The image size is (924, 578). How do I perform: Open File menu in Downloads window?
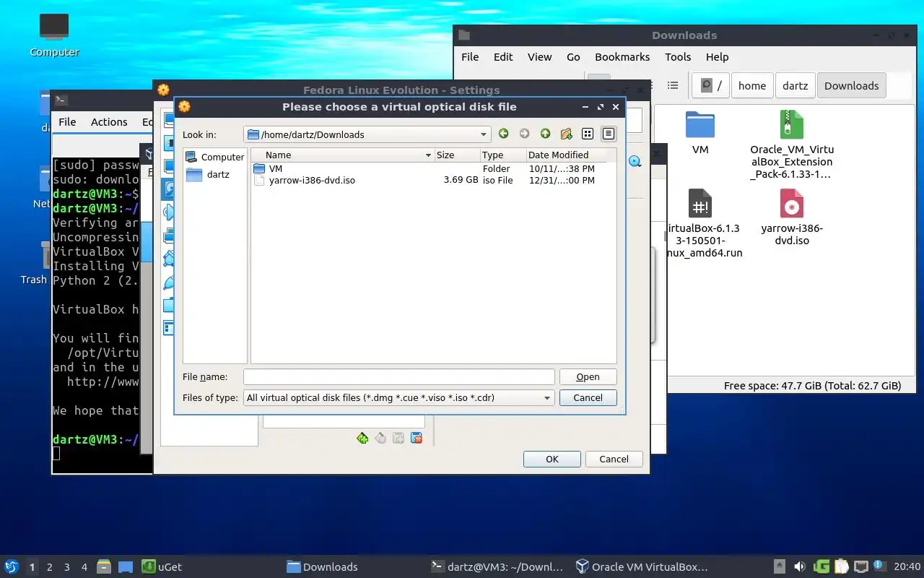[470, 56]
